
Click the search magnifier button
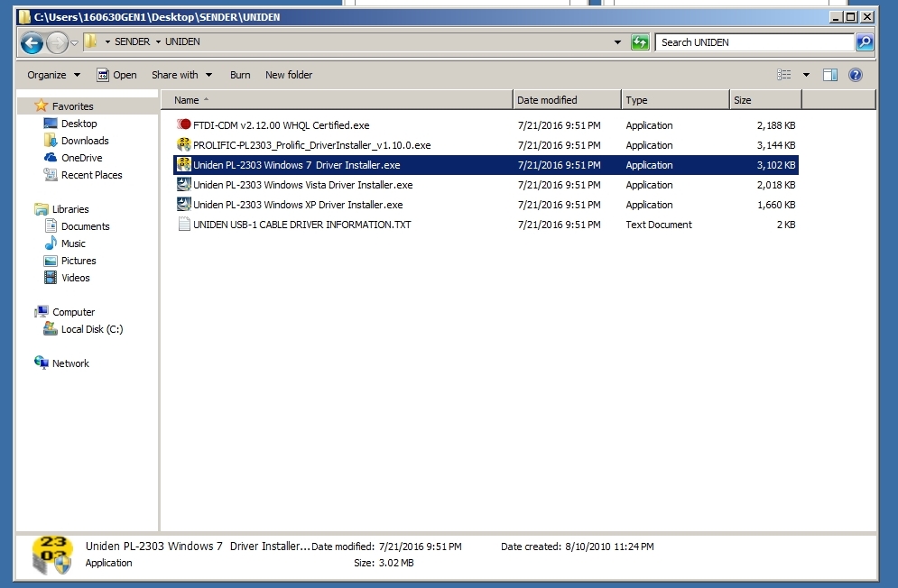pos(865,42)
